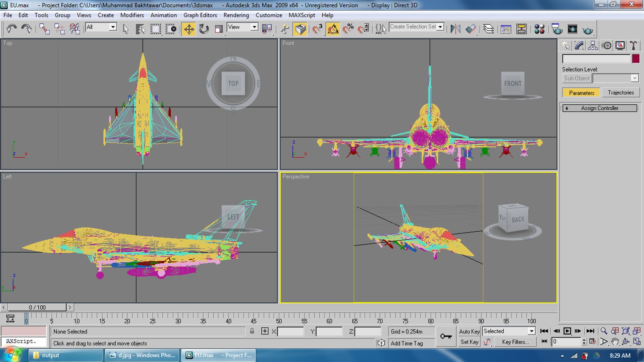Image resolution: width=644 pixels, height=362 pixels.
Task: Open the Graph Editors menu
Action: click(200, 15)
